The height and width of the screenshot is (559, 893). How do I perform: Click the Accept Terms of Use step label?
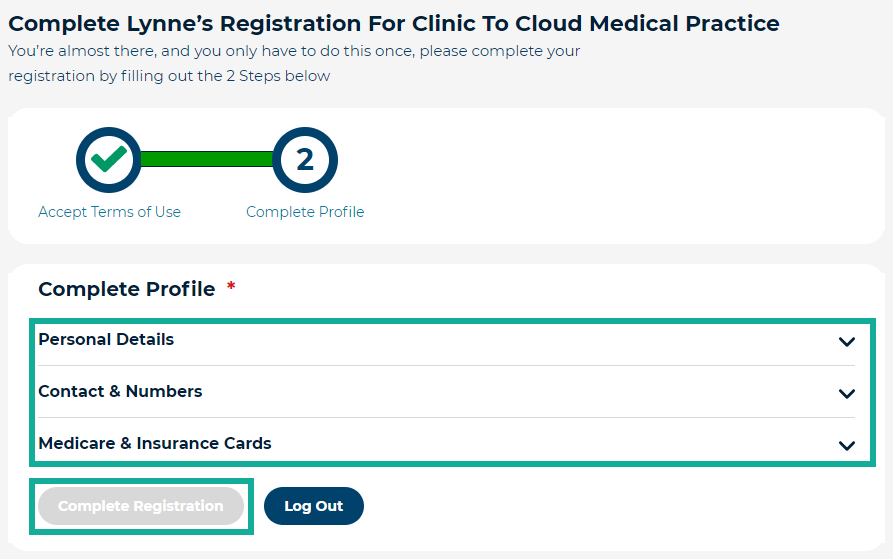coord(109,212)
